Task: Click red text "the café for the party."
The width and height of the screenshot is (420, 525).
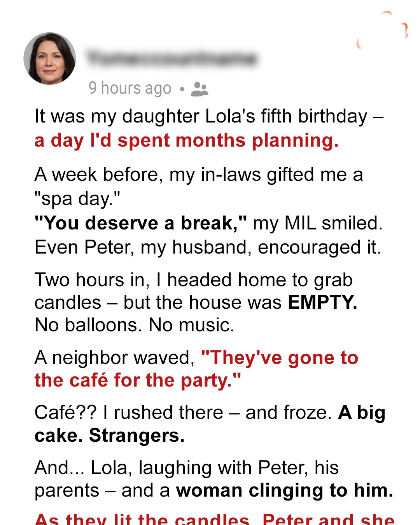Action: tap(138, 380)
